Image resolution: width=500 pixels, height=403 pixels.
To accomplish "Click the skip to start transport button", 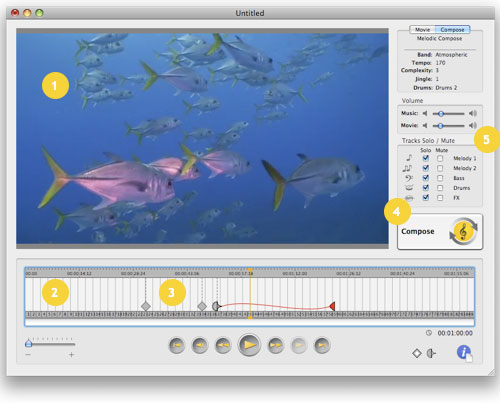I will tap(177, 345).
